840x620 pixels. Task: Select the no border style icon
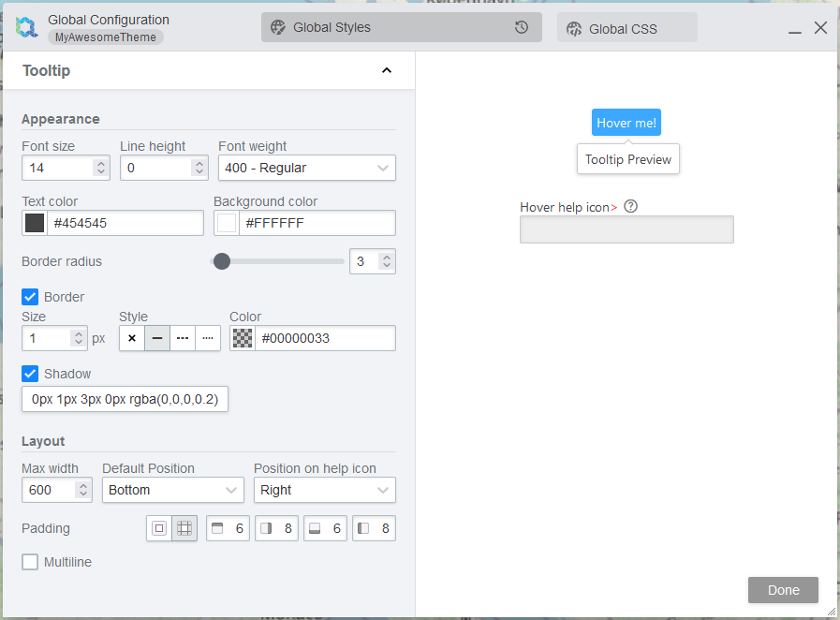(x=132, y=338)
